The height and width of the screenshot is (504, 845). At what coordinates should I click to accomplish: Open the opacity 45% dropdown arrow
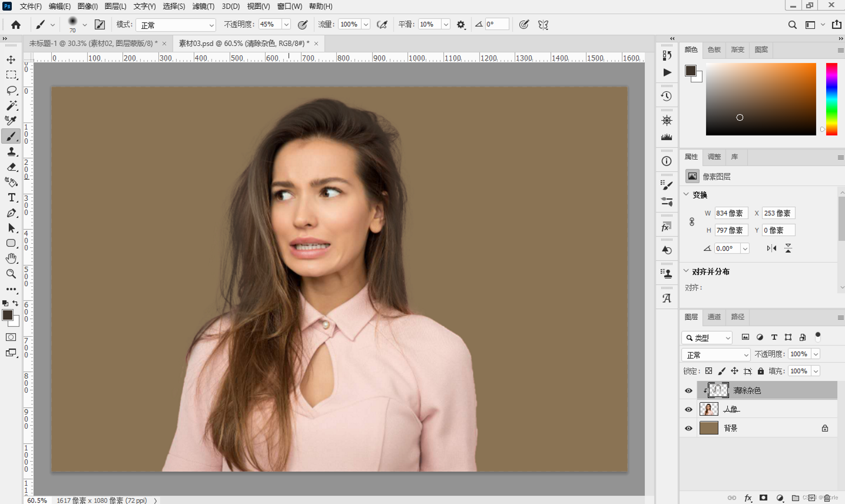click(x=286, y=24)
